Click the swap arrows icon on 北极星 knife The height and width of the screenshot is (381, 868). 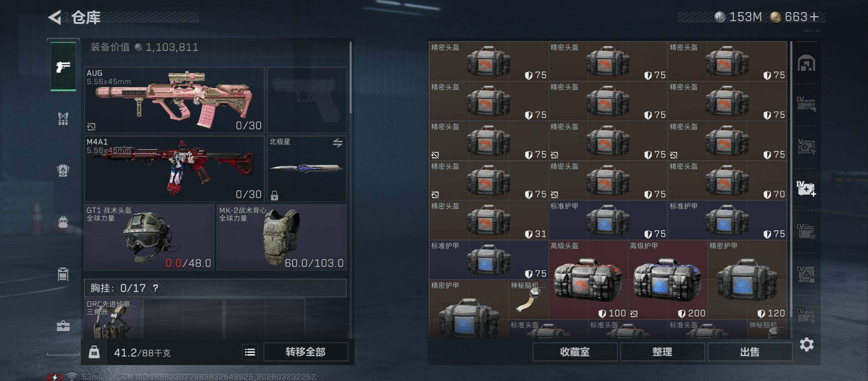338,143
